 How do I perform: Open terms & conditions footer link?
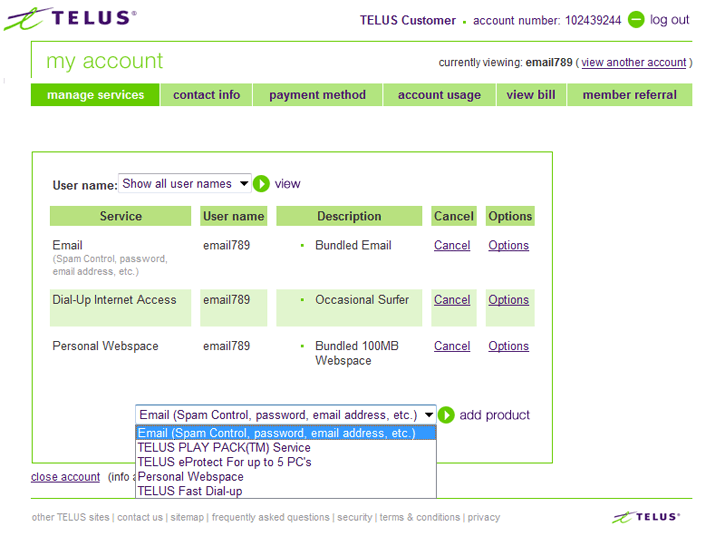[420, 517]
